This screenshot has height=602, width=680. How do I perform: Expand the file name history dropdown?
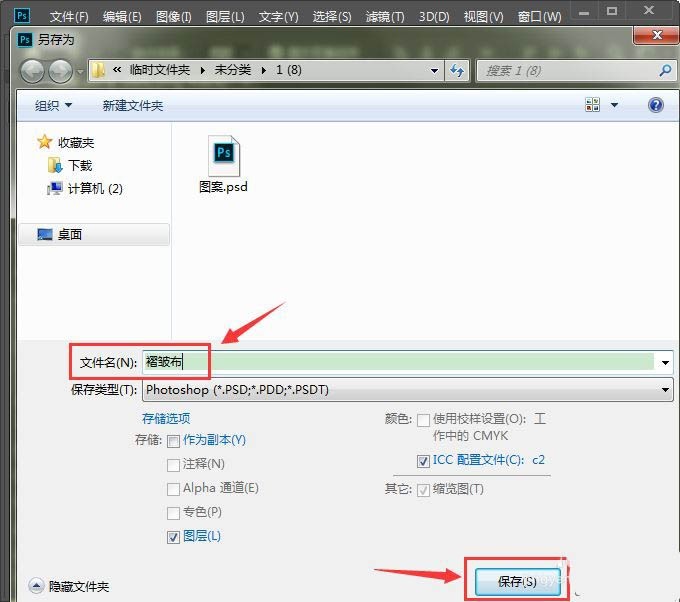[665, 363]
